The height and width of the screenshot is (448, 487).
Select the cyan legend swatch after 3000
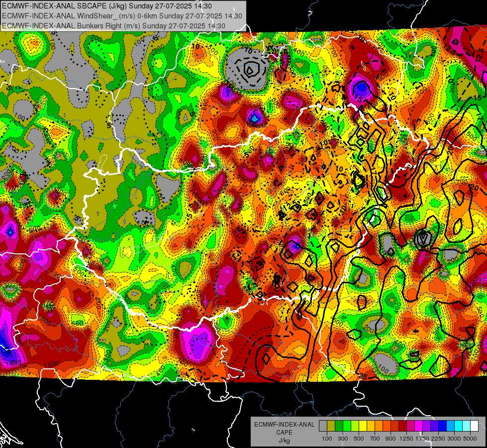pos(459,426)
